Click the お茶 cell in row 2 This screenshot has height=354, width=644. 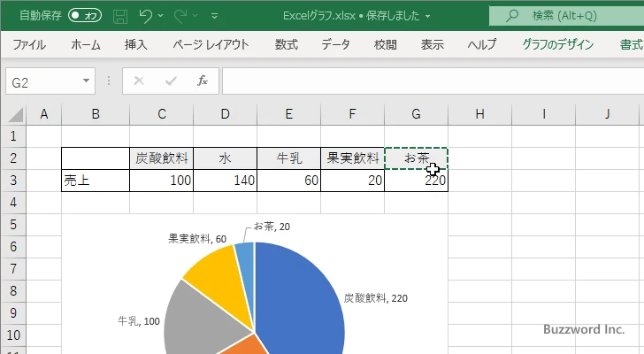(416, 158)
